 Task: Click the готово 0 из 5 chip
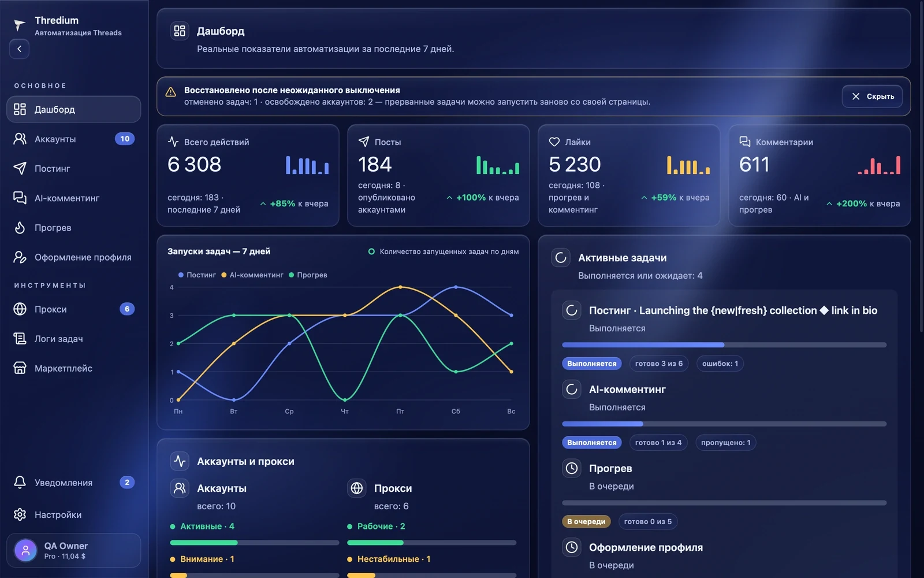click(648, 521)
